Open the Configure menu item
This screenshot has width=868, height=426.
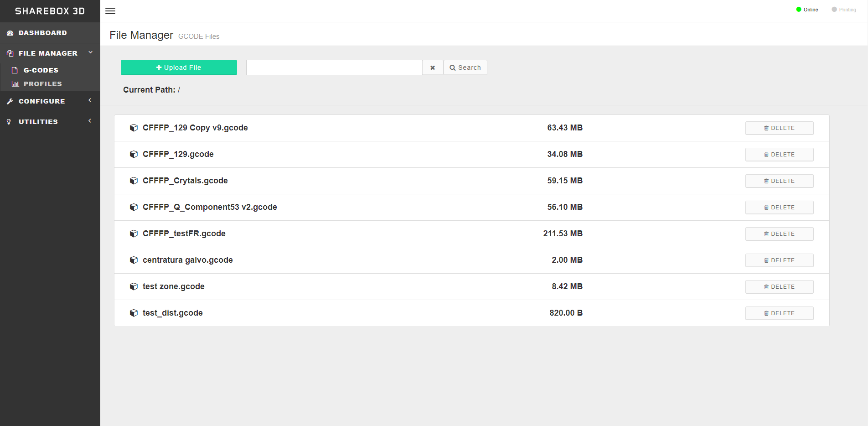pos(50,101)
